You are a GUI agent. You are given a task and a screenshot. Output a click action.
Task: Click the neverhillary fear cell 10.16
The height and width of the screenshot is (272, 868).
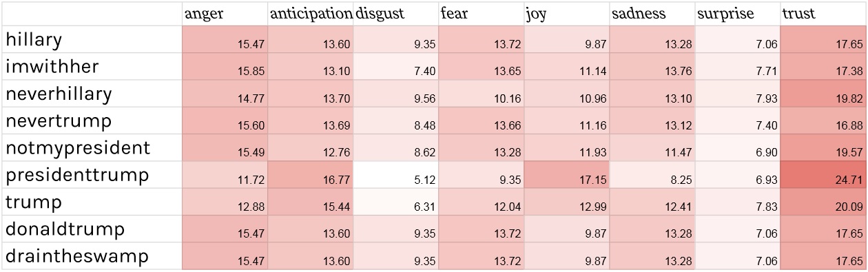pos(481,94)
